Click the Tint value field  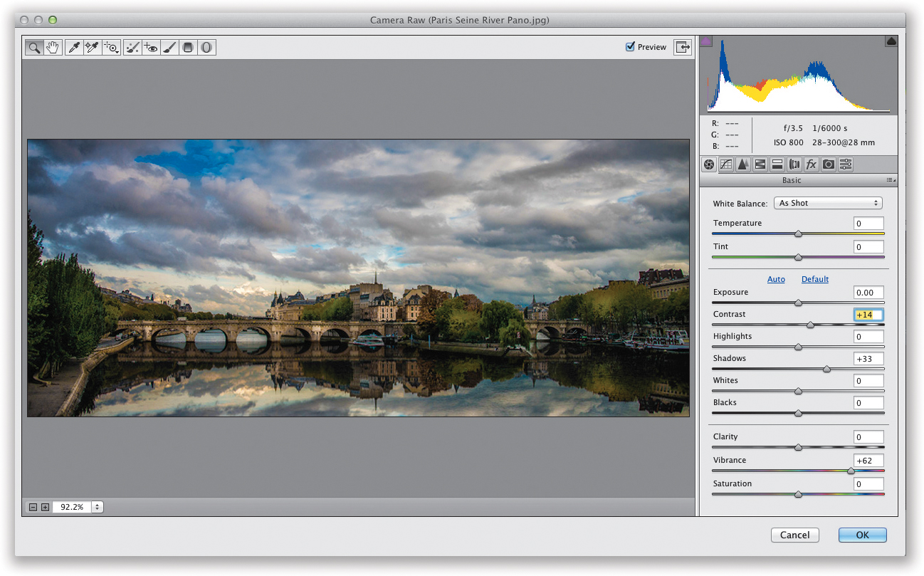tap(868, 247)
